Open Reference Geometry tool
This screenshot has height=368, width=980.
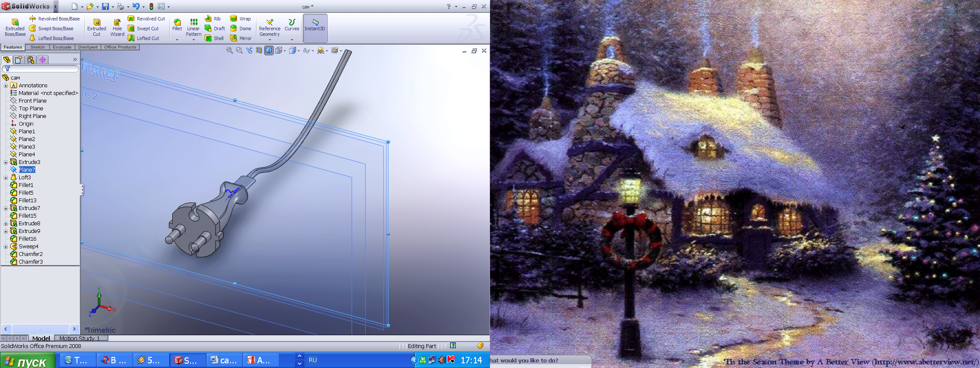(x=270, y=27)
